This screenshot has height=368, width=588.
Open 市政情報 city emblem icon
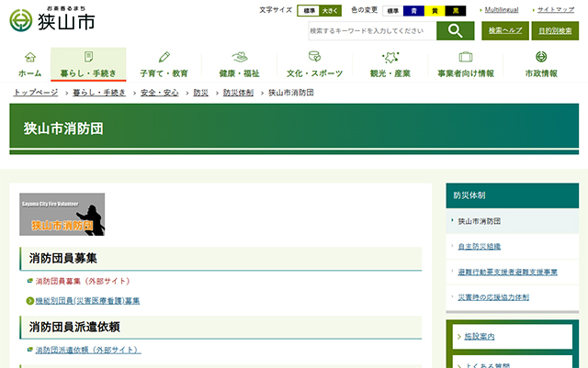tap(540, 57)
